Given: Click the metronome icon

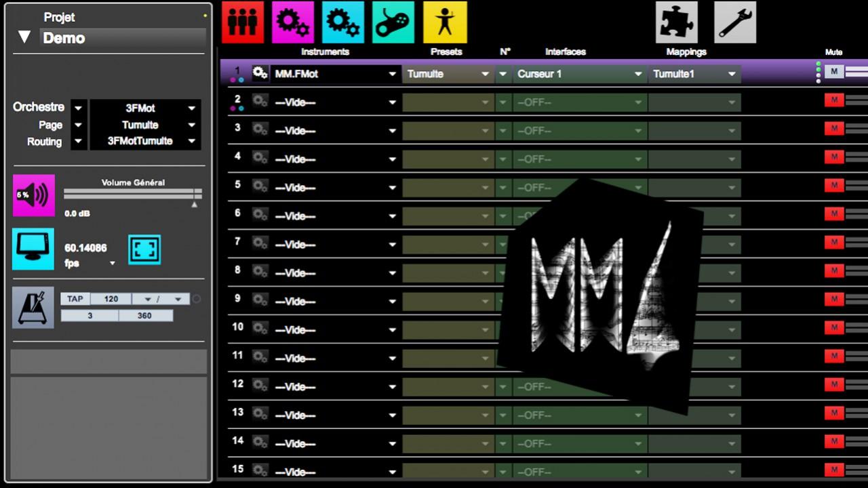Looking at the screenshot, I should (33, 307).
